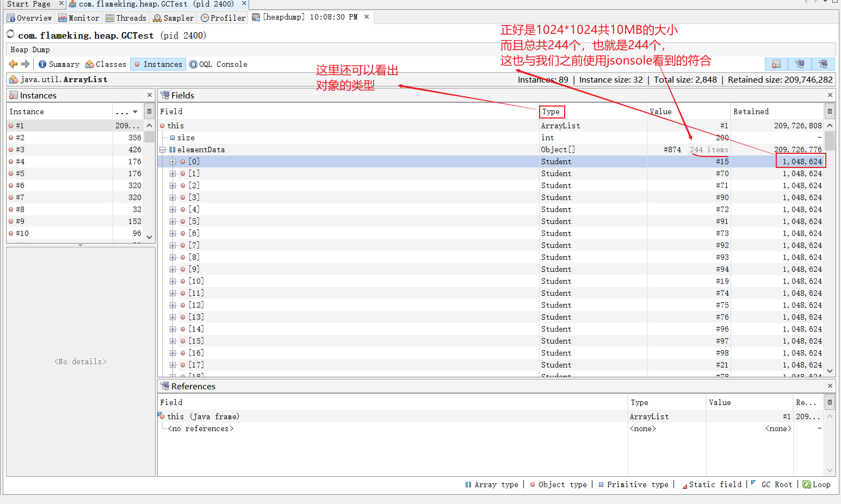The image size is (841, 504).
Task: Select instance #6 in Instances list
Action: click(x=75, y=185)
